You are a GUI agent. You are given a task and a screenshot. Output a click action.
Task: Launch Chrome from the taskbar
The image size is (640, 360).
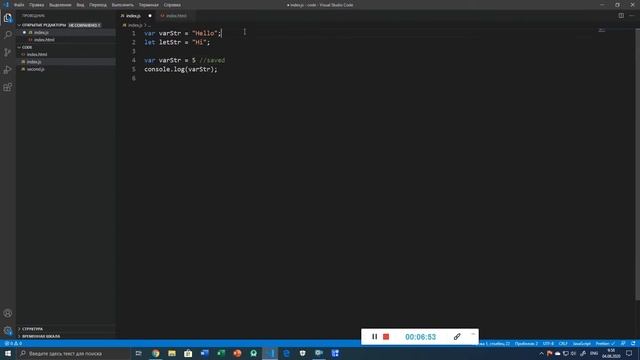(x=156, y=353)
